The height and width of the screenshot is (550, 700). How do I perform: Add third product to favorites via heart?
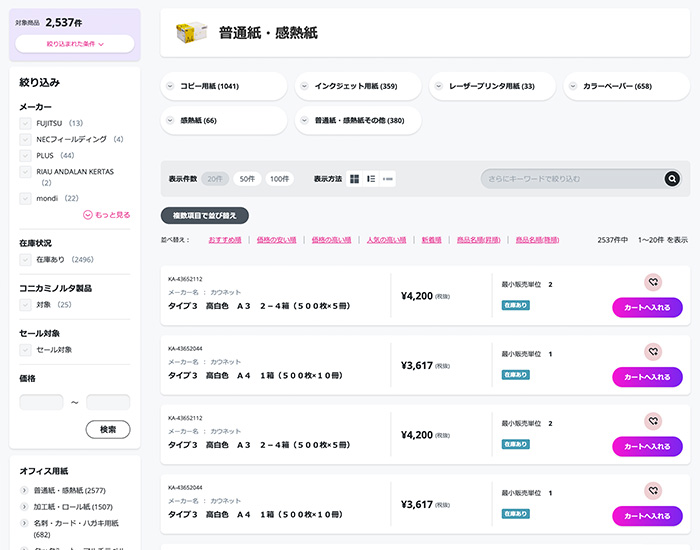pos(652,422)
